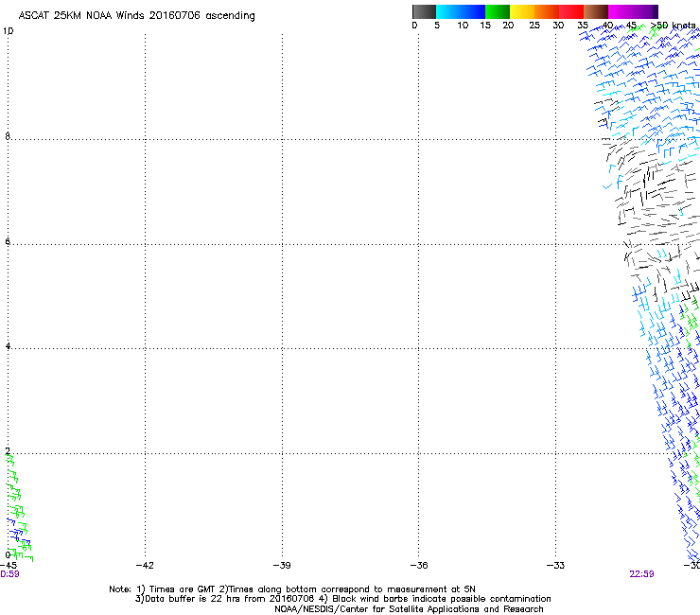The image size is (700, 615).
Task: Click the '20' label under the color bar
Action: point(508,26)
